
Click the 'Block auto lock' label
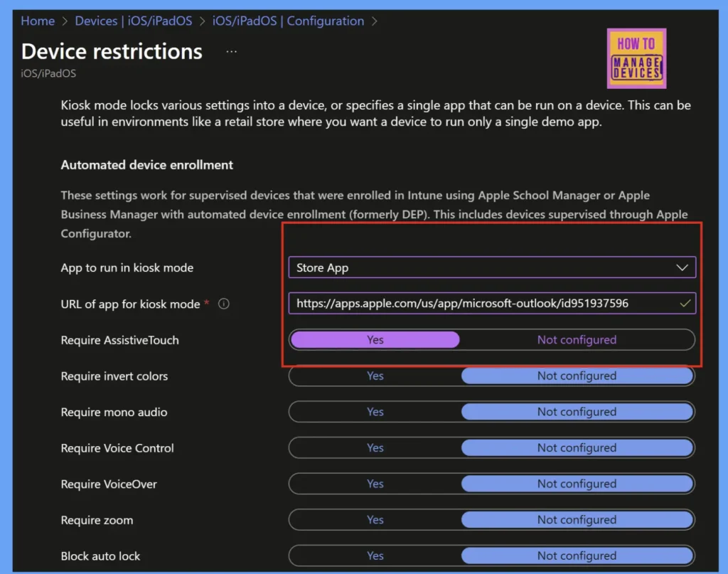coord(100,556)
